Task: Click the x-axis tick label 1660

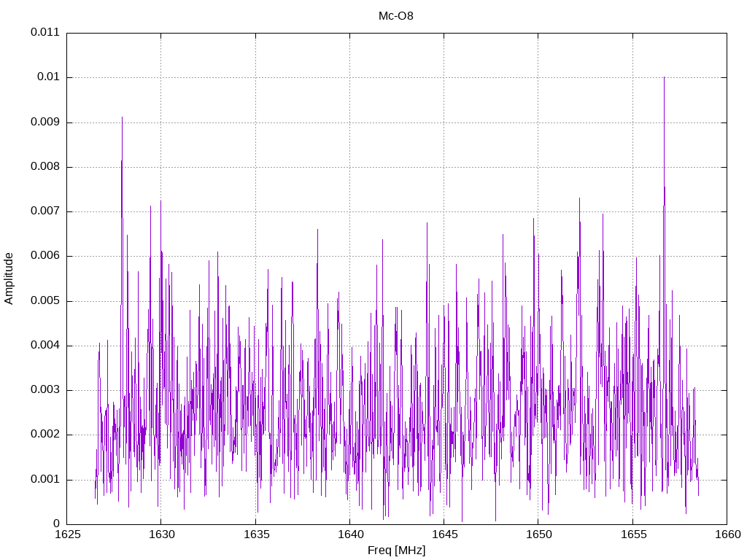Action: 728,534
